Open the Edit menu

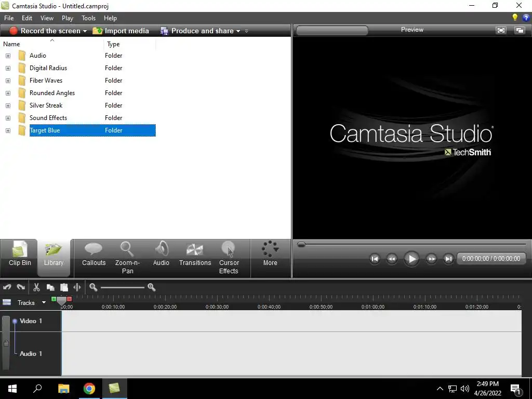pos(27,18)
